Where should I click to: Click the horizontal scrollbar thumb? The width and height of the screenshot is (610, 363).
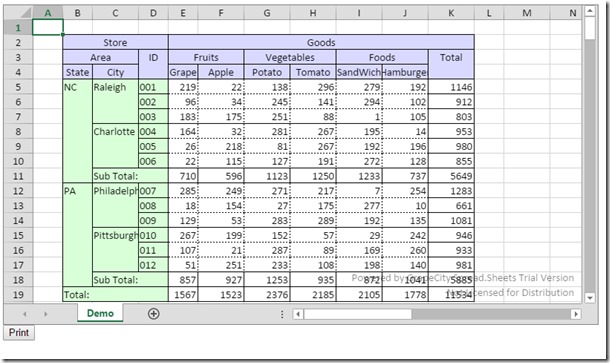358,314
